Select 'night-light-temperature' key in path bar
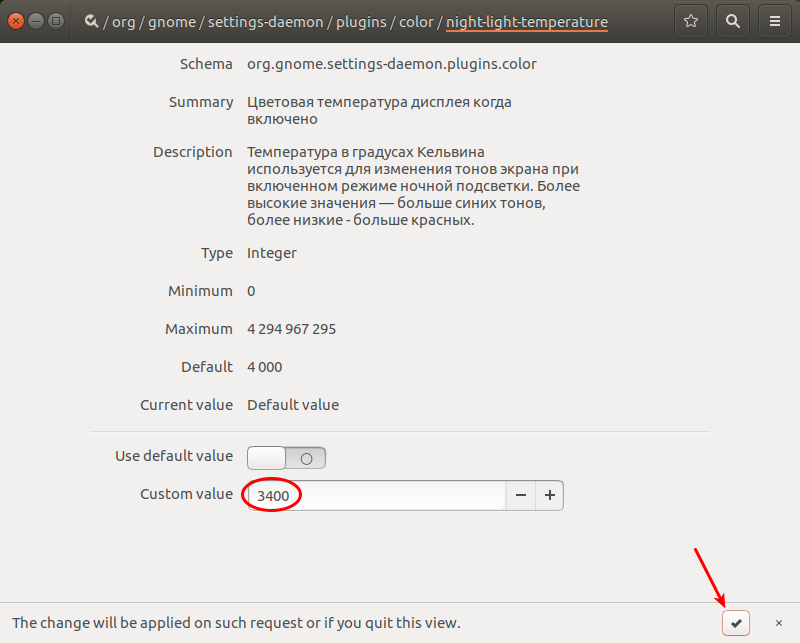800x643 pixels. [x=527, y=22]
